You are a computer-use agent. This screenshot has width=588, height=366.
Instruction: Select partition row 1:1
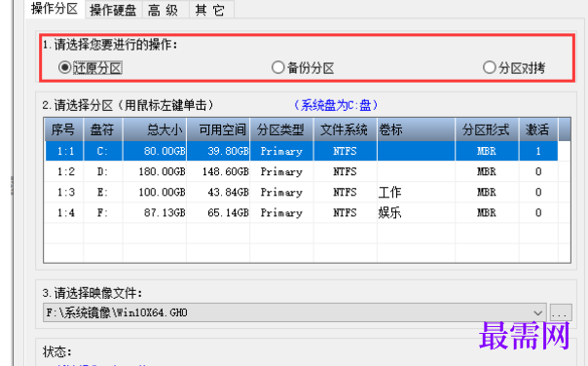click(x=302, y=151)
